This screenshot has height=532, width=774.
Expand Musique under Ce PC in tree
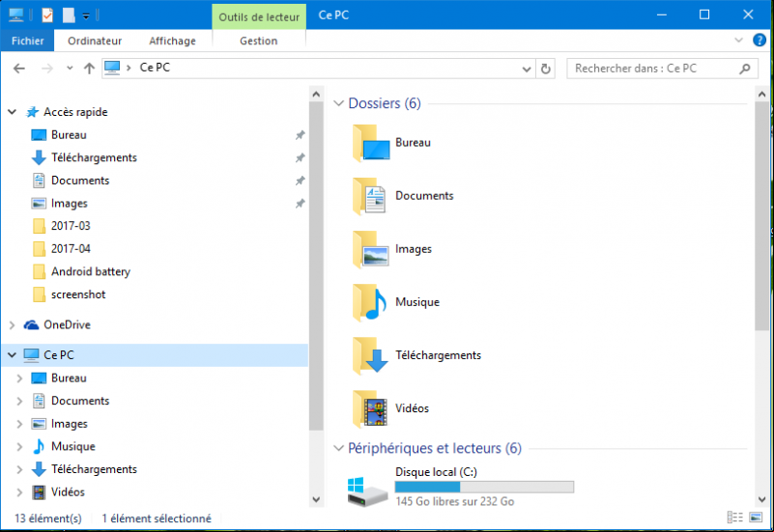coord(19,447)
